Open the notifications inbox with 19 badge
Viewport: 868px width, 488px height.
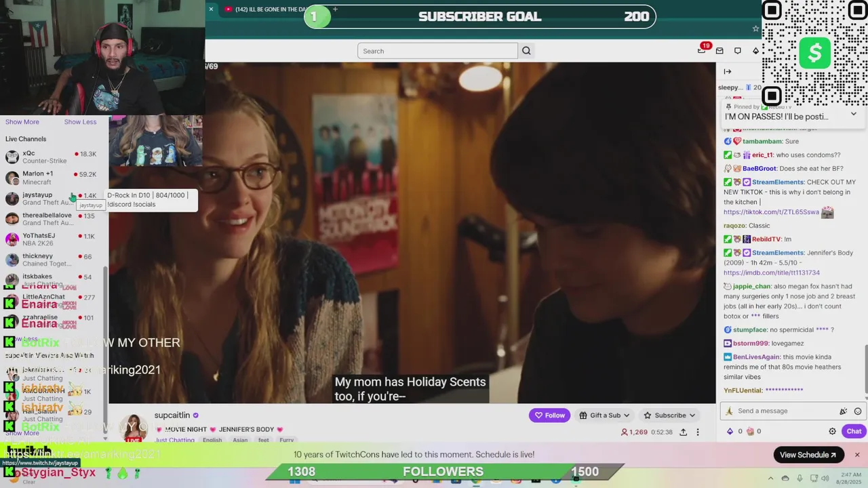point(702,50)
